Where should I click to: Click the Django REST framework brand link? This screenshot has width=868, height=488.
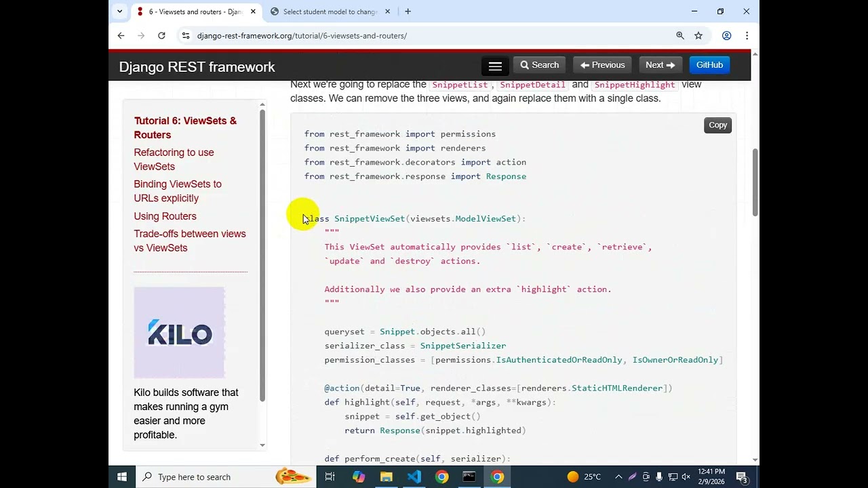pyautogui.click(x=197, y=66)
